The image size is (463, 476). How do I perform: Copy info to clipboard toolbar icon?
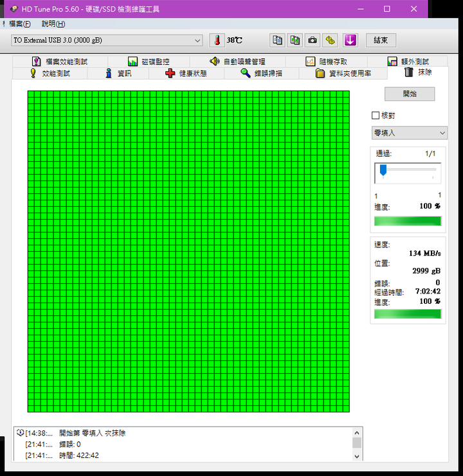pos(277,40)
